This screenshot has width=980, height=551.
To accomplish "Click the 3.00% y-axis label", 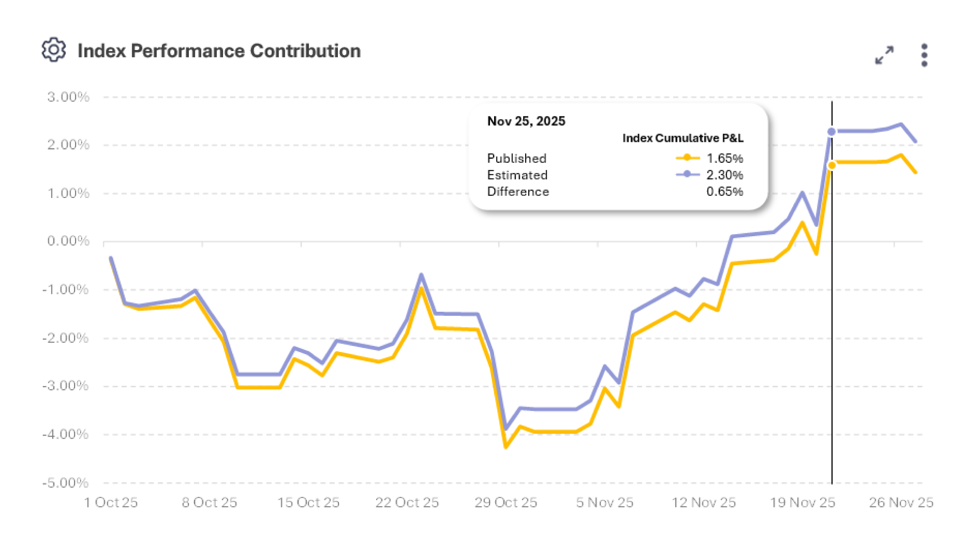I will [68, 97].
